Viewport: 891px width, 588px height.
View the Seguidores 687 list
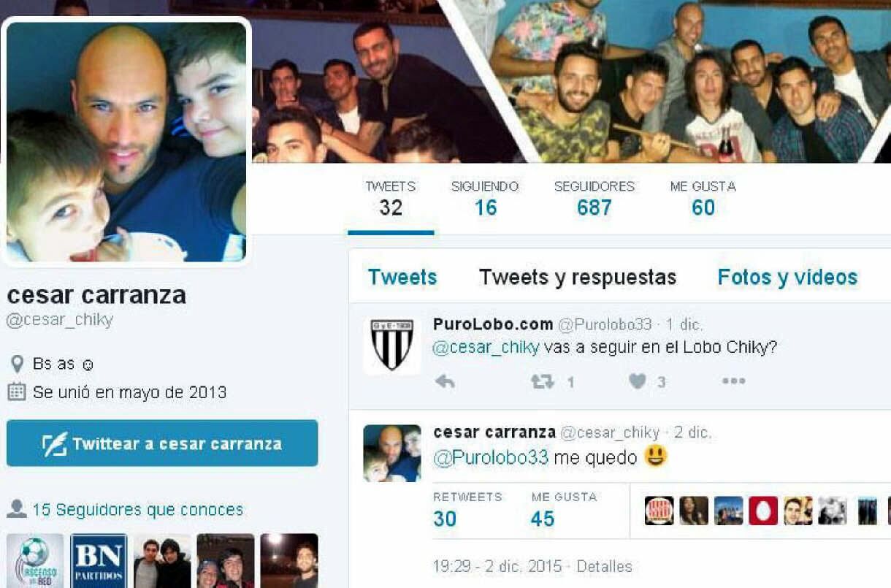click(x=594, y=199)
